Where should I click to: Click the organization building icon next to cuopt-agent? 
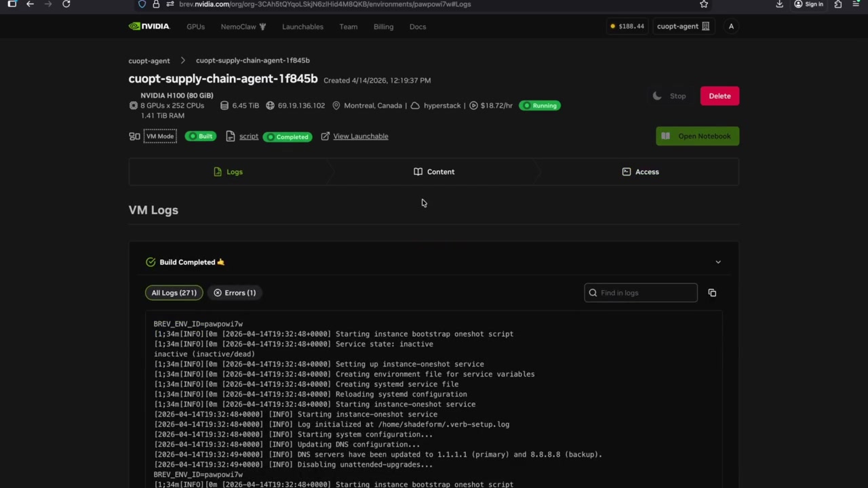pyautogui.click(x=706, y=26)
